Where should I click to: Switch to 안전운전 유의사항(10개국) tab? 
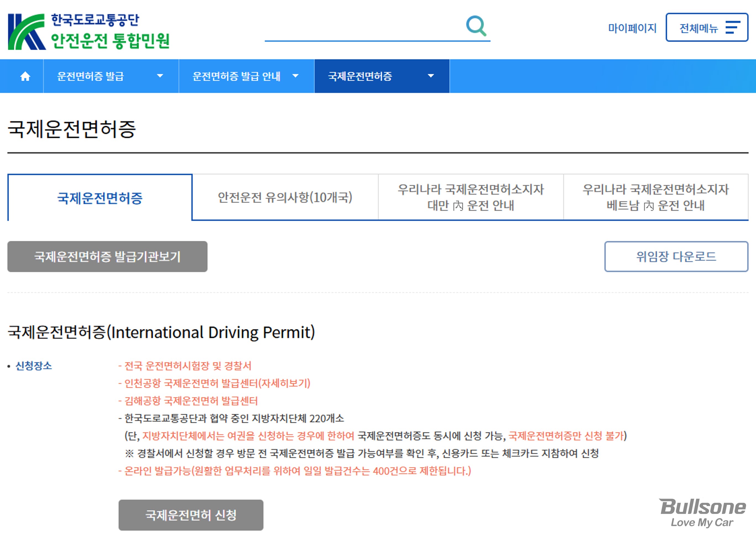(x=285, y=197)
